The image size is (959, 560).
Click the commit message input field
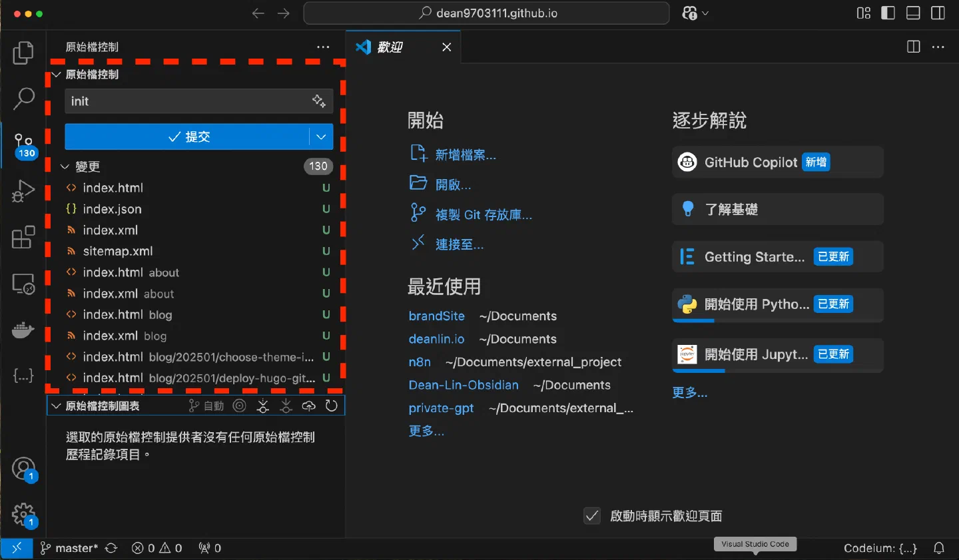click(187, 101)
